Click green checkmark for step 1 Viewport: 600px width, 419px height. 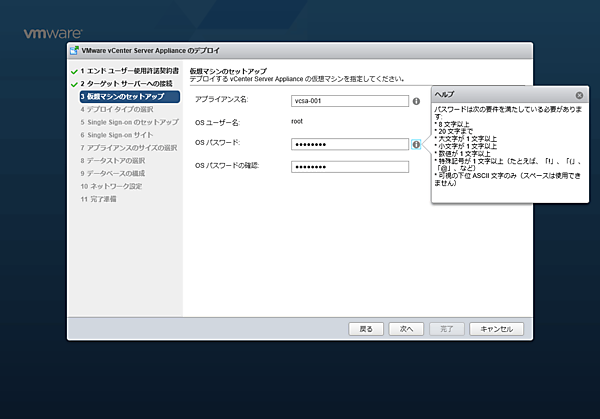73,72
